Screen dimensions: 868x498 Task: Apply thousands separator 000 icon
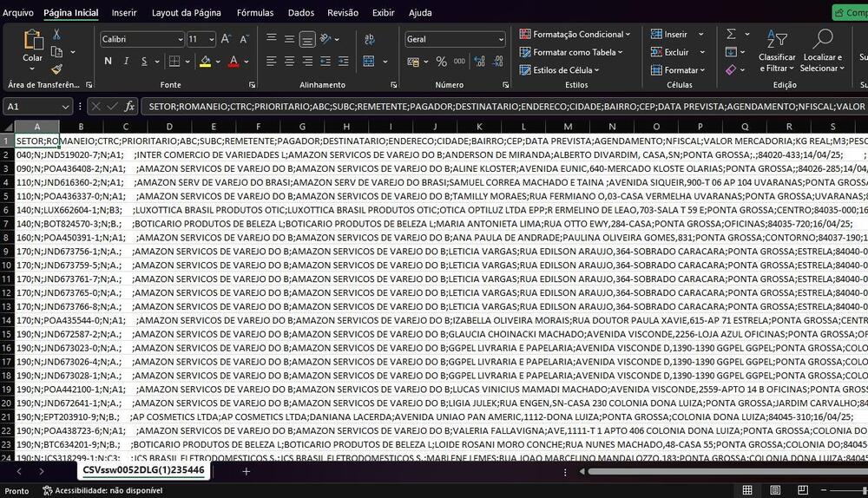coord(459,62)
